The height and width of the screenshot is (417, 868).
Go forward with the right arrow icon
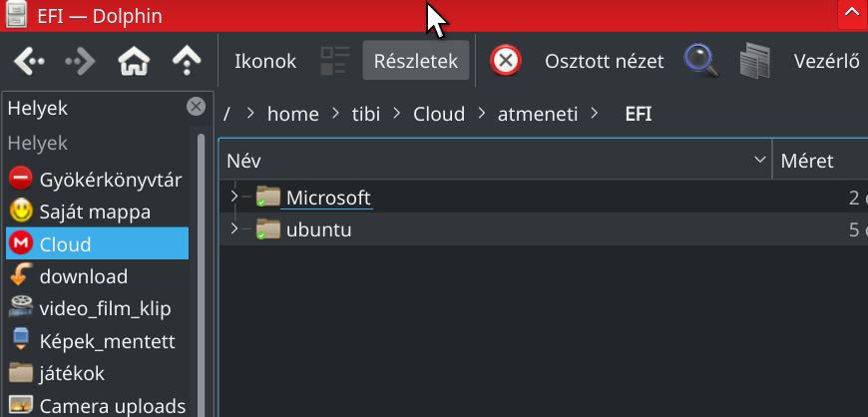80,61
